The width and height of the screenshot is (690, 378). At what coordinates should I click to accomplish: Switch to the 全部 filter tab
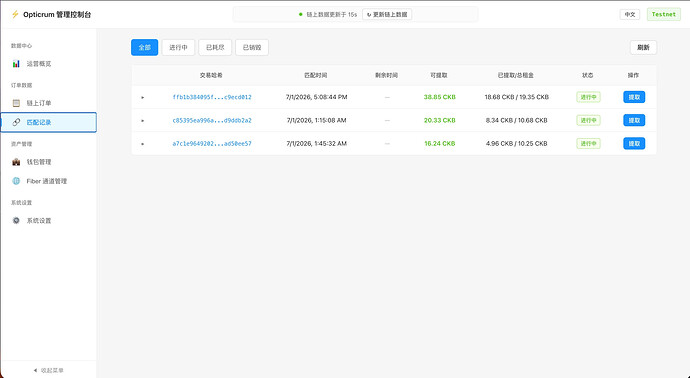coord(144,48)
